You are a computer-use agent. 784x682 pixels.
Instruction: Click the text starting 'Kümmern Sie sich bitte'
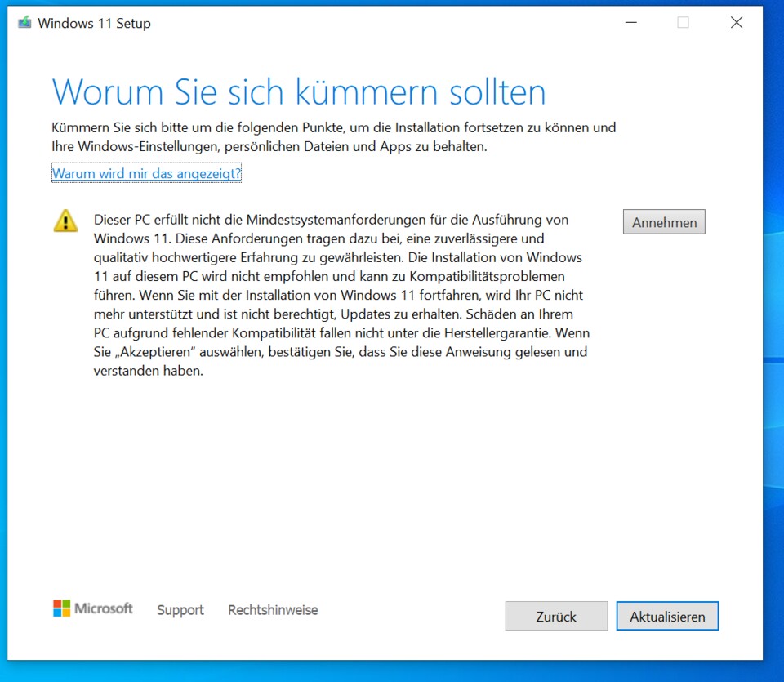point(333,137)
